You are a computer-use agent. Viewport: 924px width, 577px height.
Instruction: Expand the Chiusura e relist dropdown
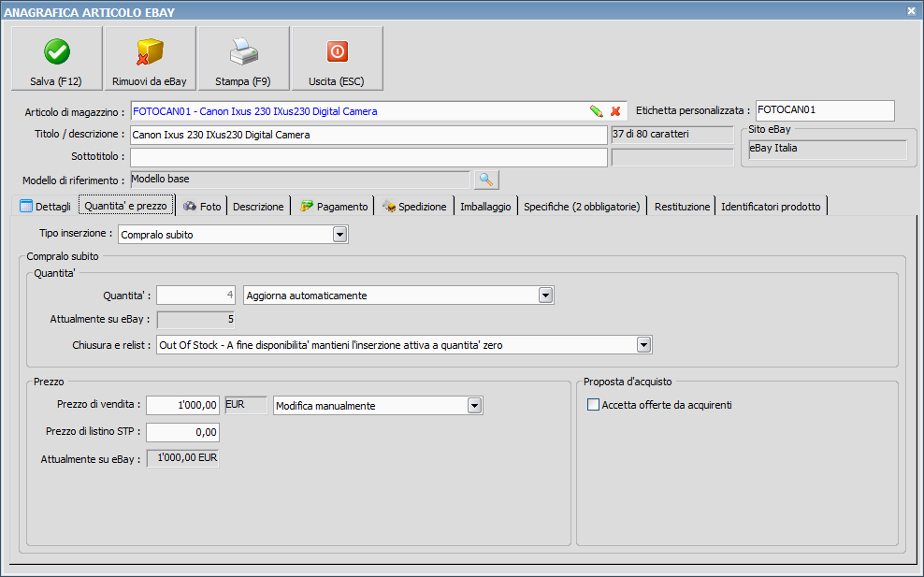[x=643, y=345]
